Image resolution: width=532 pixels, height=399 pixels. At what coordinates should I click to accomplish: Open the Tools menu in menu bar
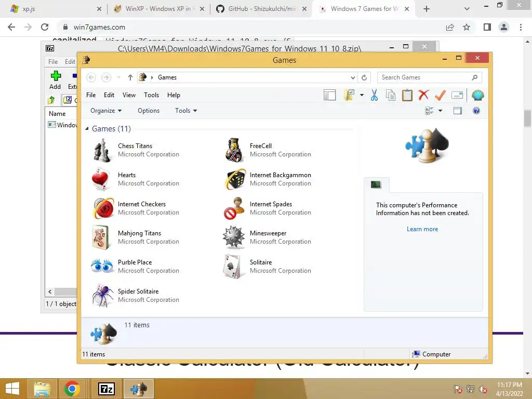[x=151, y=95]
